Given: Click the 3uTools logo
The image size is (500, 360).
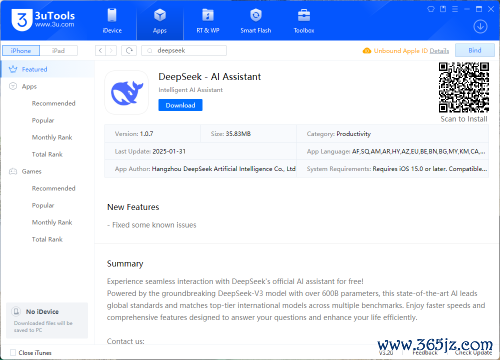Looking at the screenshot, I should (43, 20).
